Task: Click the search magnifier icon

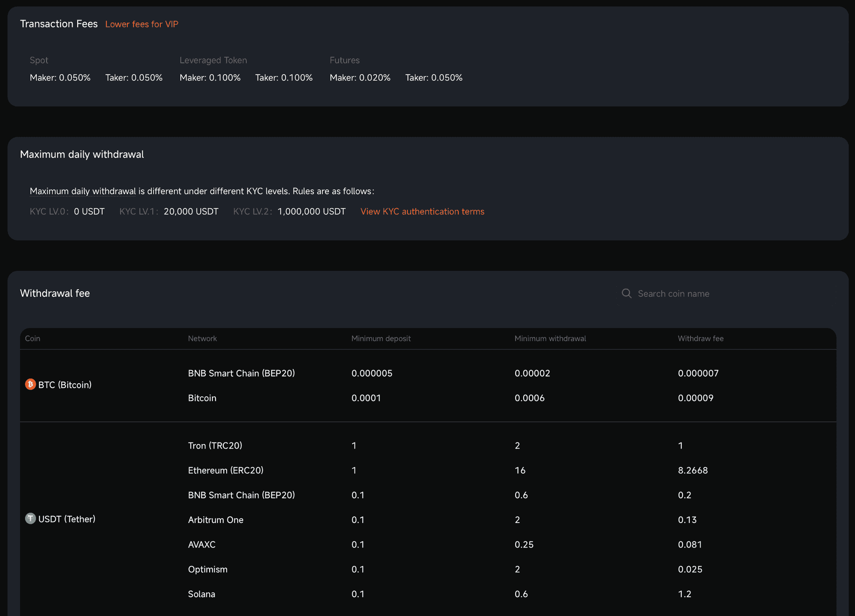Action: tap(627, 293)
